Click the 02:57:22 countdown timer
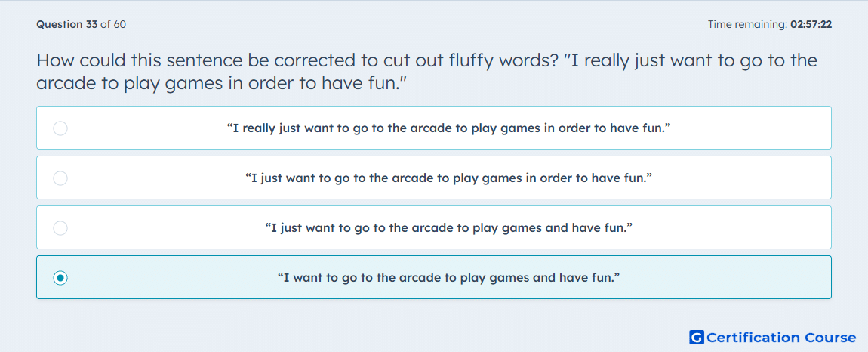 click(811, 24)
